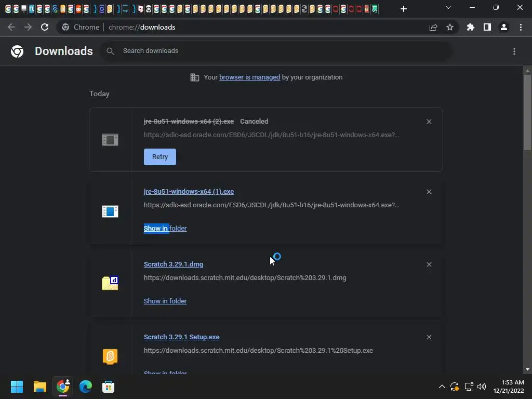Open the network tray icon
The image size is (532, 399).
[469, 387]
